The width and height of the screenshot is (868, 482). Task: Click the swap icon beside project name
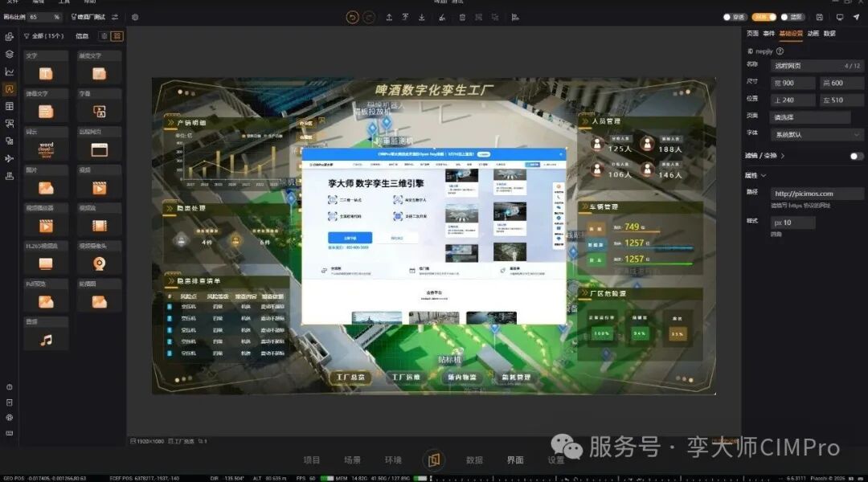[x=115, y=17]
